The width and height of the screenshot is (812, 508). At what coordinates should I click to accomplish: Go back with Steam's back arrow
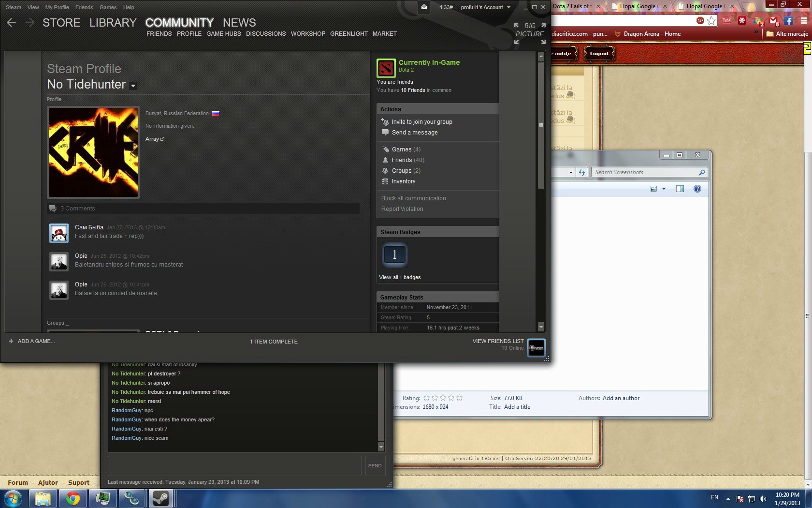click(x=12, y=23)
